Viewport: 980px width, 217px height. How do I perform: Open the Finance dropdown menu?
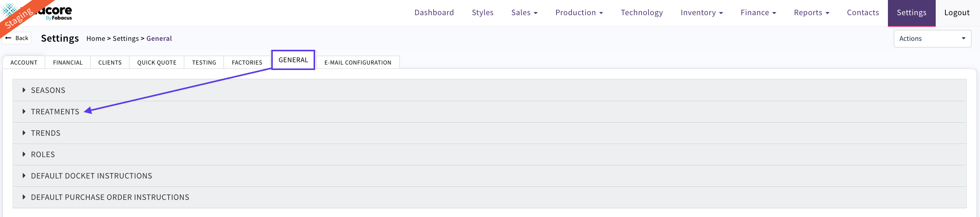click(x=758, y=12)
